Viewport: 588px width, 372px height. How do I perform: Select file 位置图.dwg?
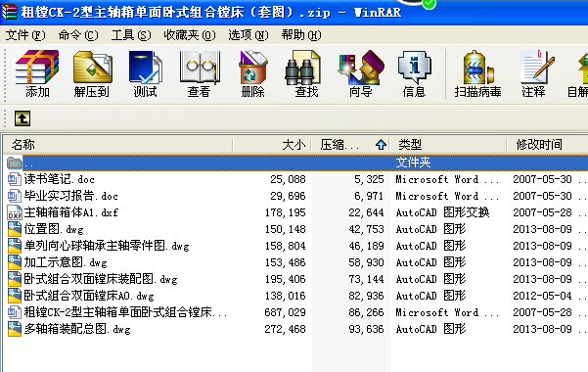point(54,229)
